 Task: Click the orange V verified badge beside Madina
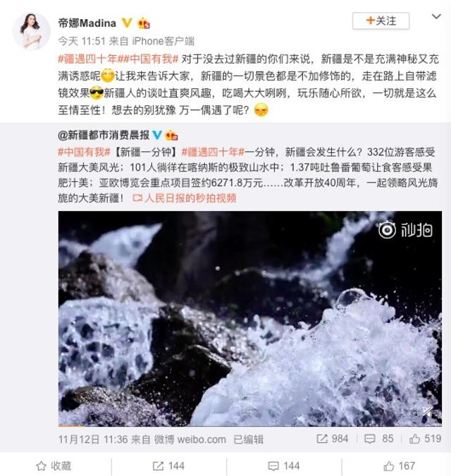(x=126, y=23)
